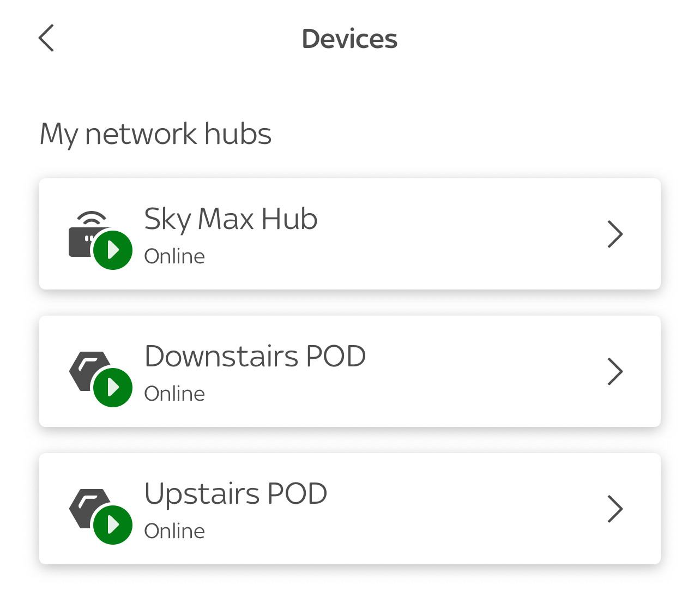Image resolution: width=700 pixels, height=597 pixels.
Task: Tap the Wi-Fi signal icon above the hub
Action: click(91, 218)
